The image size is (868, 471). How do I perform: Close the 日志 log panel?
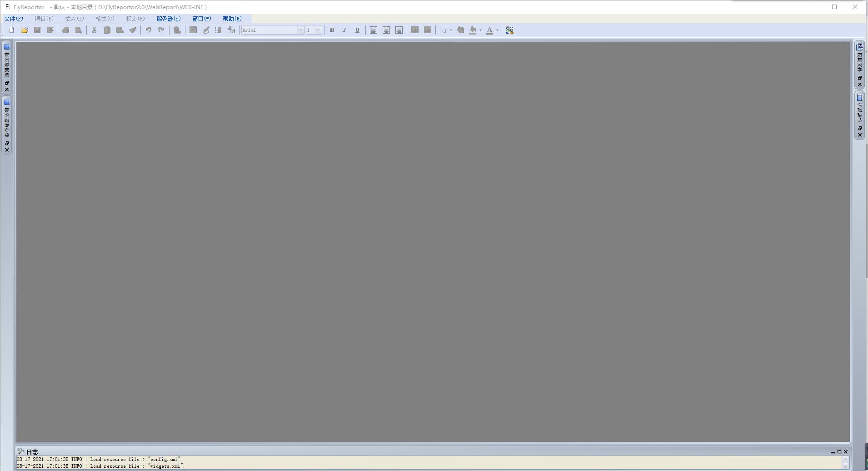pyautogui.click(x=846, y=452)
